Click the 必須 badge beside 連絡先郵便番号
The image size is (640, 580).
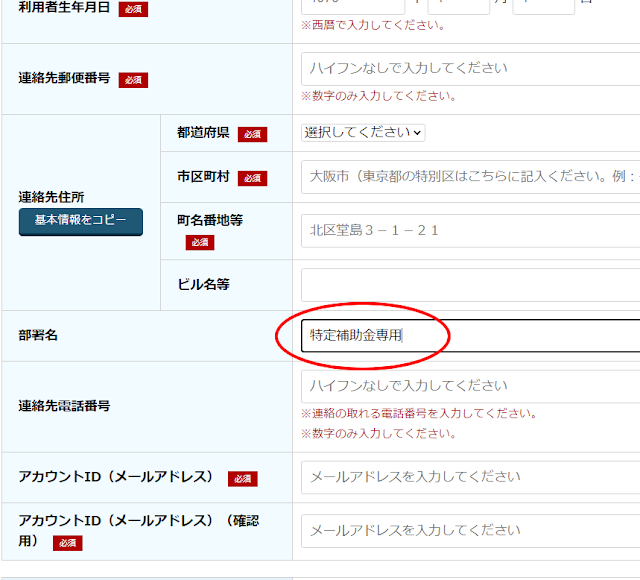tap(133, 80)
